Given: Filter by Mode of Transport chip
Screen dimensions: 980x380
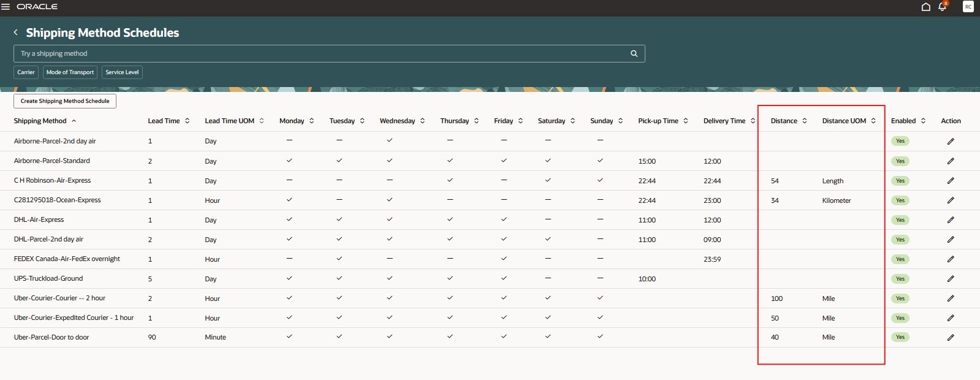Looking at the screenshot, I should (x=70, y=72).
